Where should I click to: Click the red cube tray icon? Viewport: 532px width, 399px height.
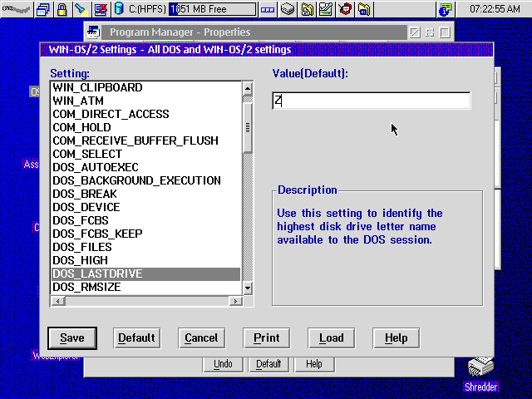pos(345,9)
